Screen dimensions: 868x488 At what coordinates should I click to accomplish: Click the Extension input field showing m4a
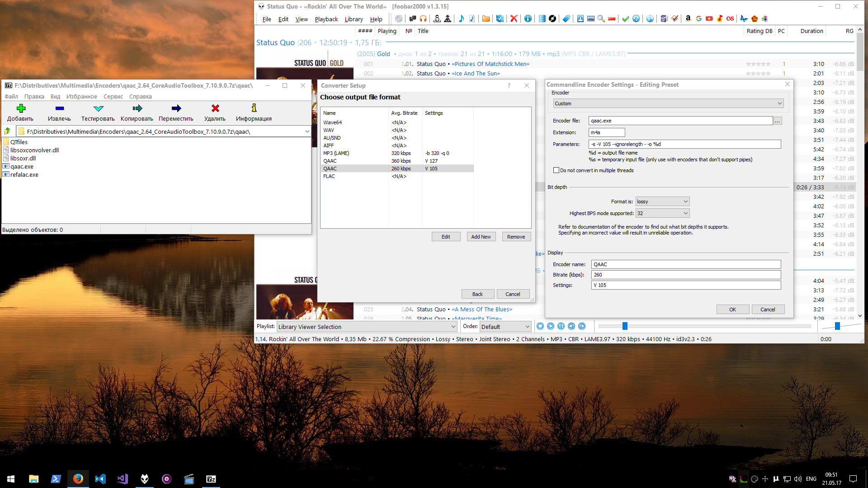coord(607,132)
